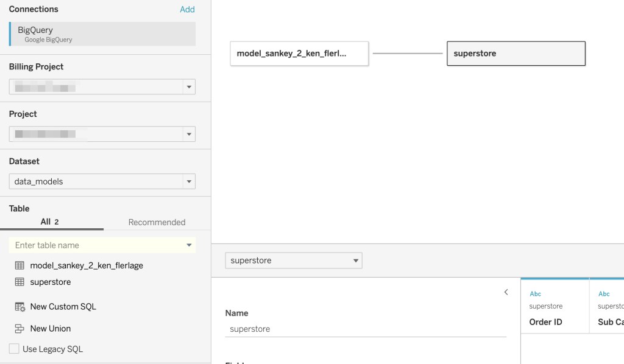624x364 pixels.
Task: Select the BigQuery connection
Action: point(102,33)
